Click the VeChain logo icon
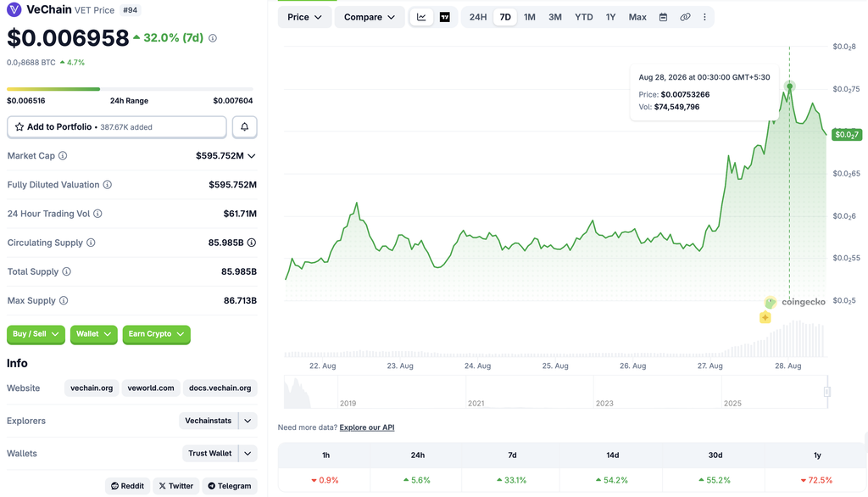Screen dimensions: 868x497 (14, 9)
